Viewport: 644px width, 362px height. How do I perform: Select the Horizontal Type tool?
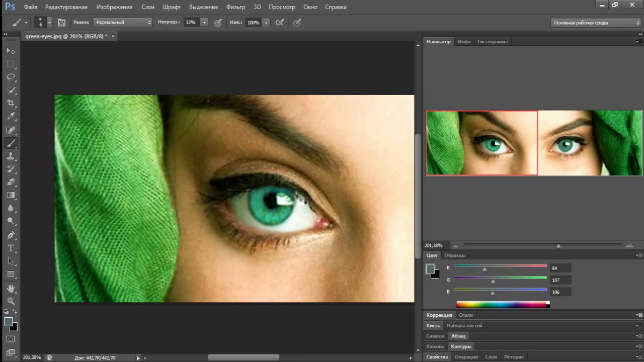[11, 248]
